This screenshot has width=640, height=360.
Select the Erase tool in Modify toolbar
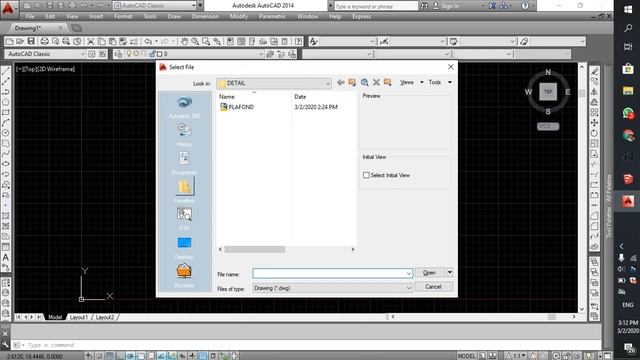pos(594,71)
